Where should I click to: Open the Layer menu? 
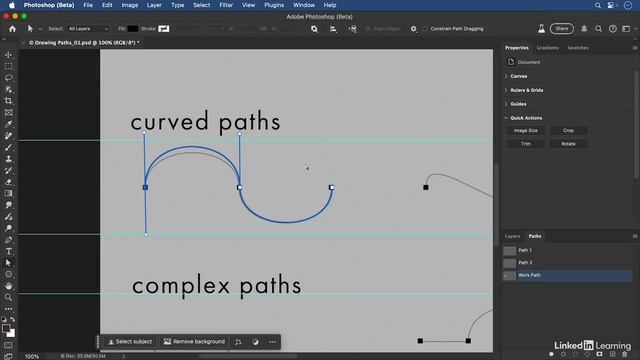pyautogui.click(x=154, y=5)
